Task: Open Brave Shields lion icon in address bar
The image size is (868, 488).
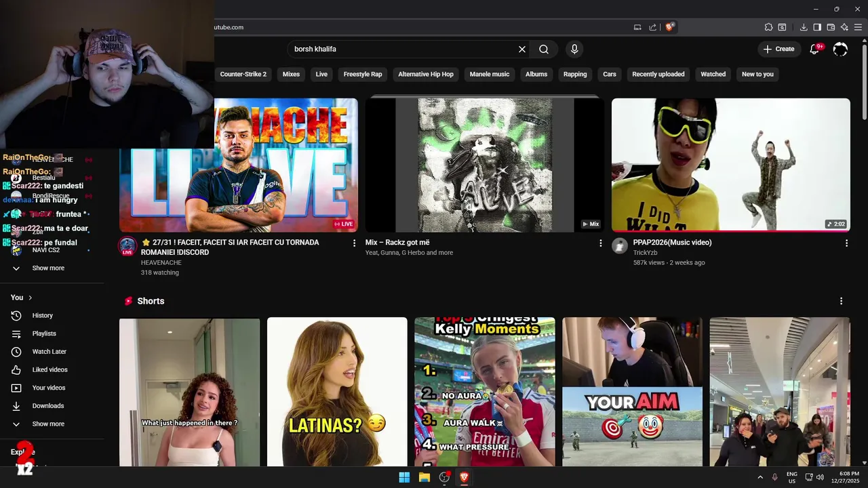Action: pos(670,27)
